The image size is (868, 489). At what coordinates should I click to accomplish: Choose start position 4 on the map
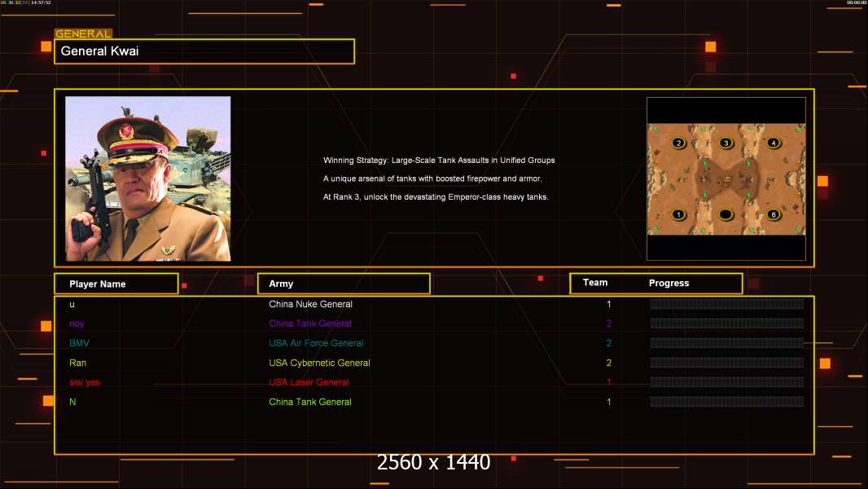774,143
